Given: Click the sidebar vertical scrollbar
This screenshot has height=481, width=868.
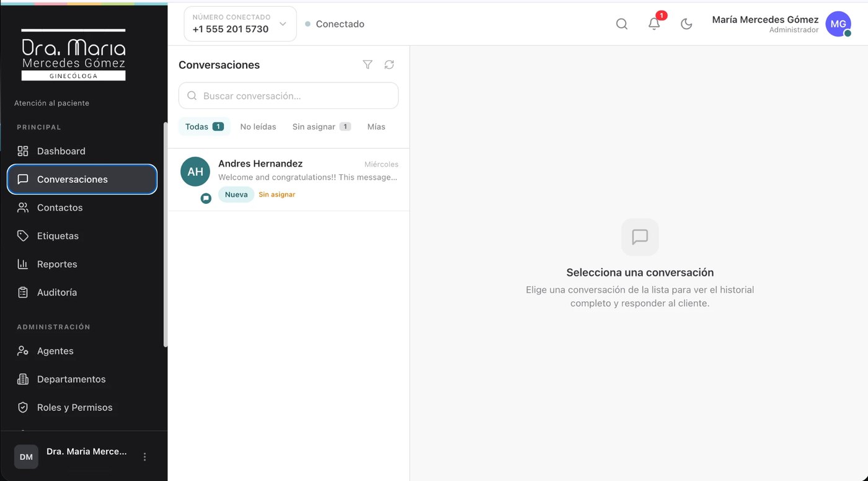Looking at the screenshot, I should pos(165,234).
